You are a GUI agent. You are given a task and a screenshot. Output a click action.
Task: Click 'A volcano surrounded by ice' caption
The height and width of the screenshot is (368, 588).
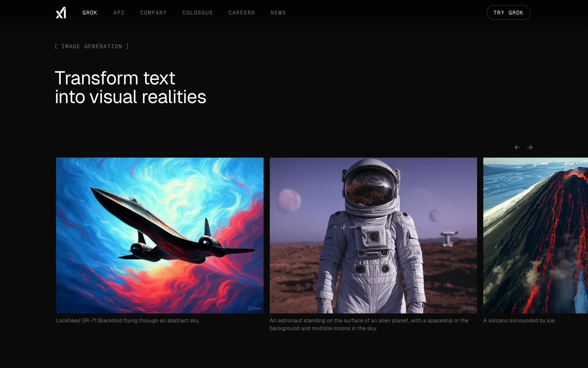[519, 320]
